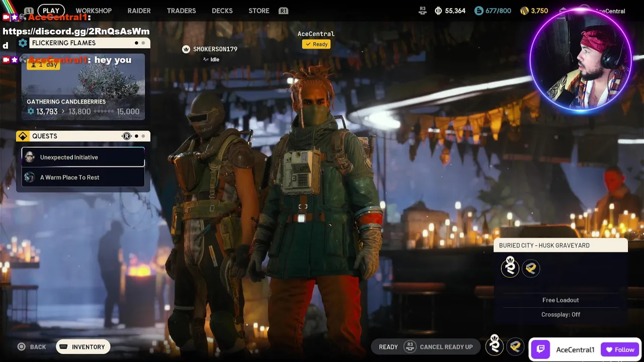Select the 13,800 next milestone value
The width and height of the screenshot is (644, 362).
[79, 112]
